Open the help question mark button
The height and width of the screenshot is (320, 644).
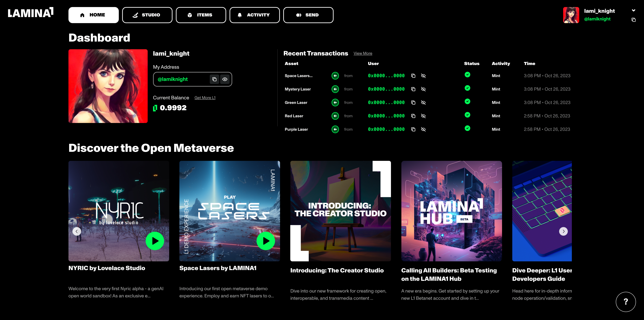[626, 302]
